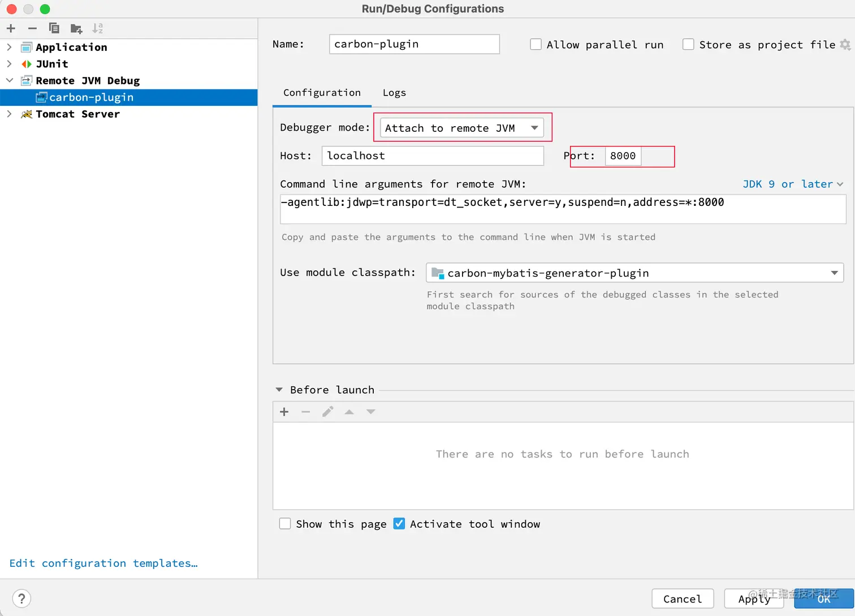
Task: Check Store as project file
Action: pyautogui.click(x=688, y=45)
